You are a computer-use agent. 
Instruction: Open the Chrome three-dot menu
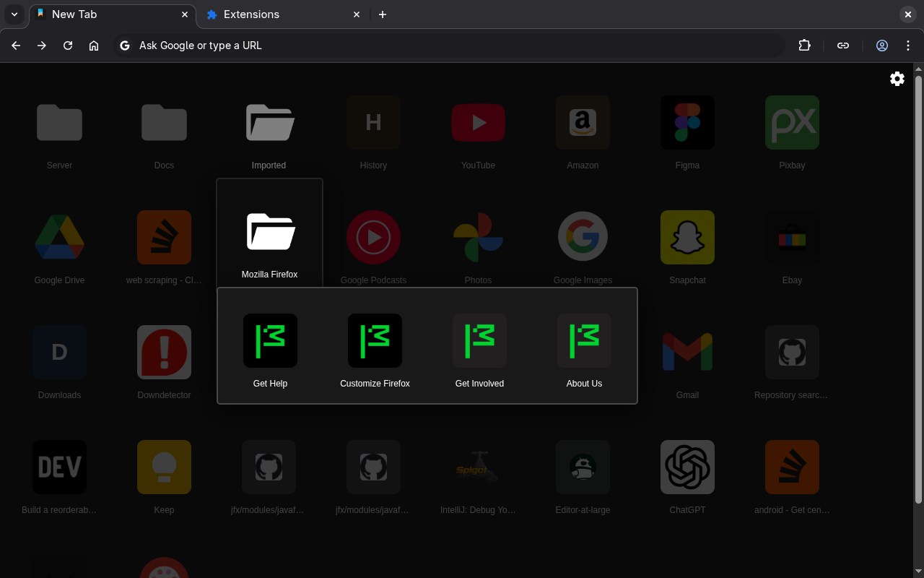[908, 46]
